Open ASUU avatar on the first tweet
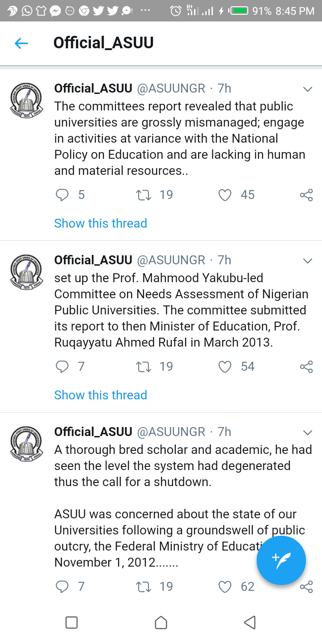 pos(27,99)
